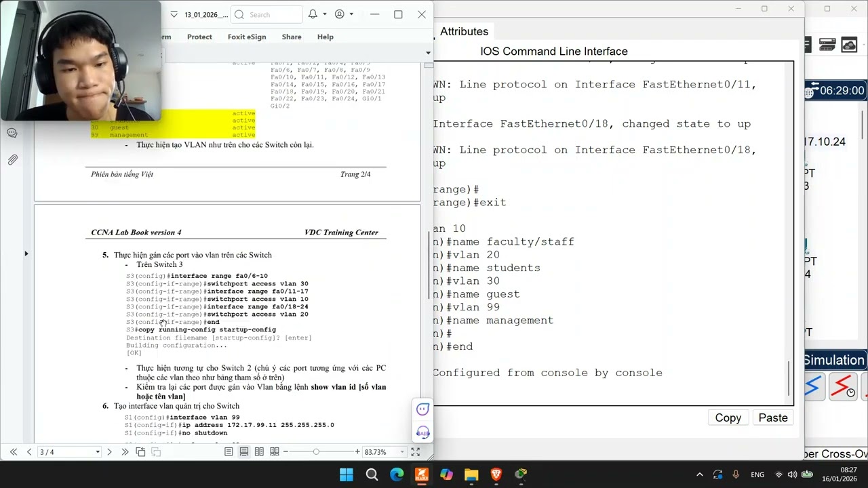The image size is (868, 488).
Task: Click 'VDC Training Center' header text
Action: (341, 232)
